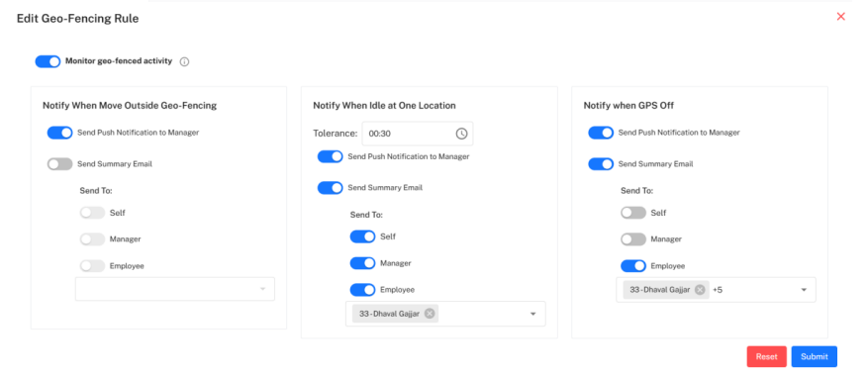Click Notify When Move Outside Geo-Fencing heading
Screen dimensions: 868x377
(130, 106)
